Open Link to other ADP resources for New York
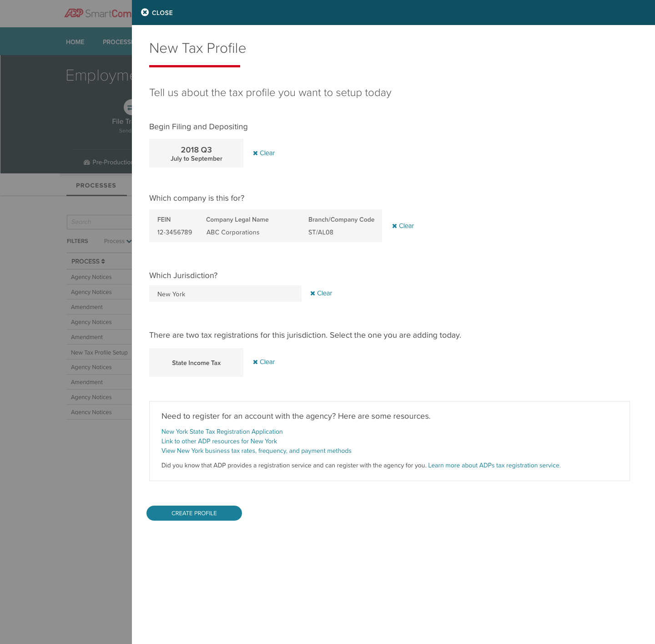The width and height of the screenshot is (655, 644). (219, 441)
